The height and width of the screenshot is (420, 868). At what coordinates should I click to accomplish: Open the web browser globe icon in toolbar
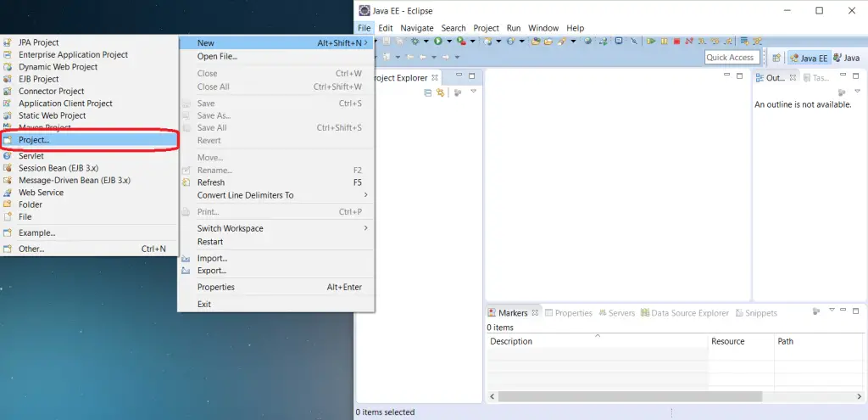(588, 41)
